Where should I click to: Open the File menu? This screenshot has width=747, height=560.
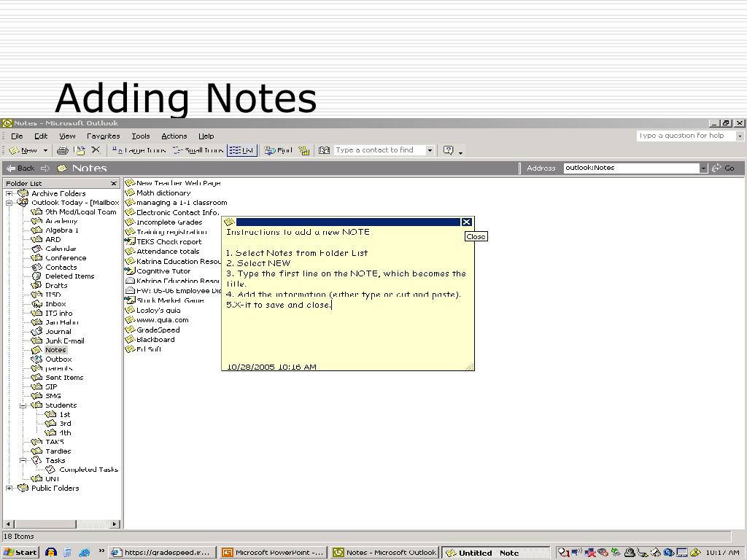(17, 136)
